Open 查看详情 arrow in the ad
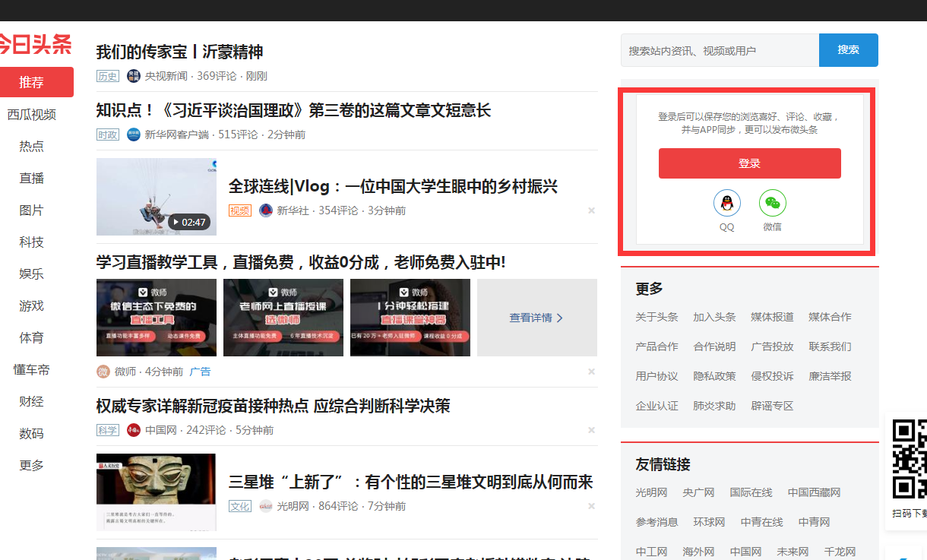Image resolution: width=927 pixels, height=560 pixels. coord(536,318)
